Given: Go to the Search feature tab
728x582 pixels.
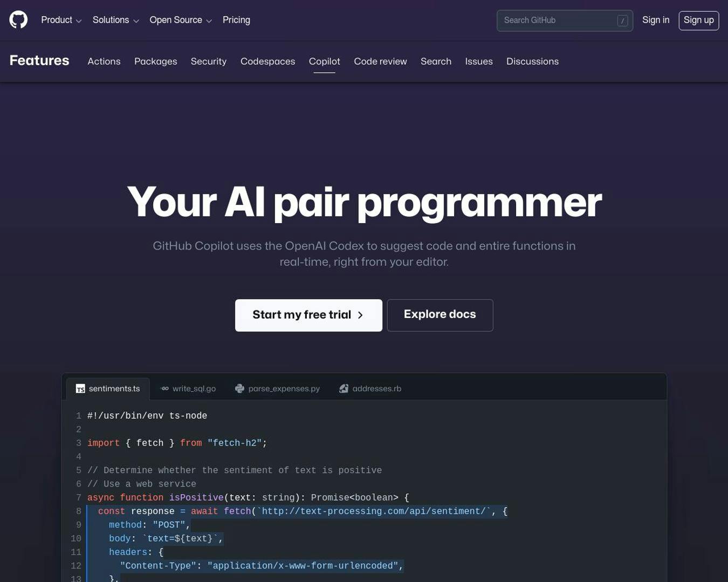Looking at the screenshot, I should pyautogui.click(x=436, y=61).
